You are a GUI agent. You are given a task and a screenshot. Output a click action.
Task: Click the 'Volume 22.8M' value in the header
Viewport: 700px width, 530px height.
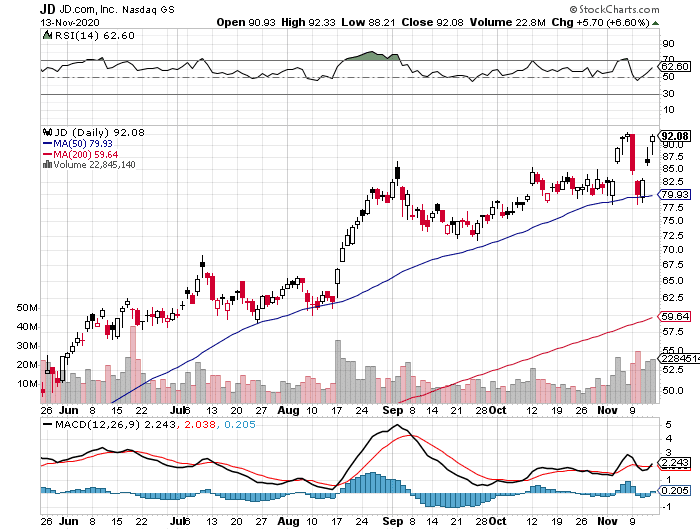(x=508, y=22)
